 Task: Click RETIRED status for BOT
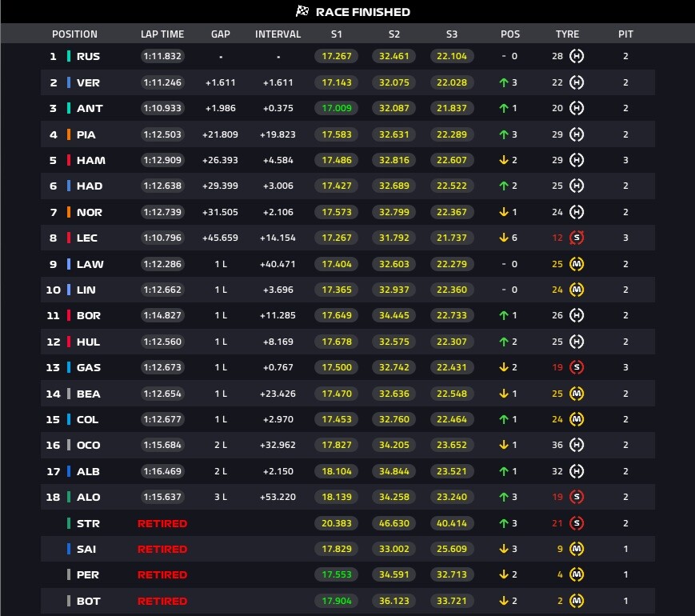(162, 601)
